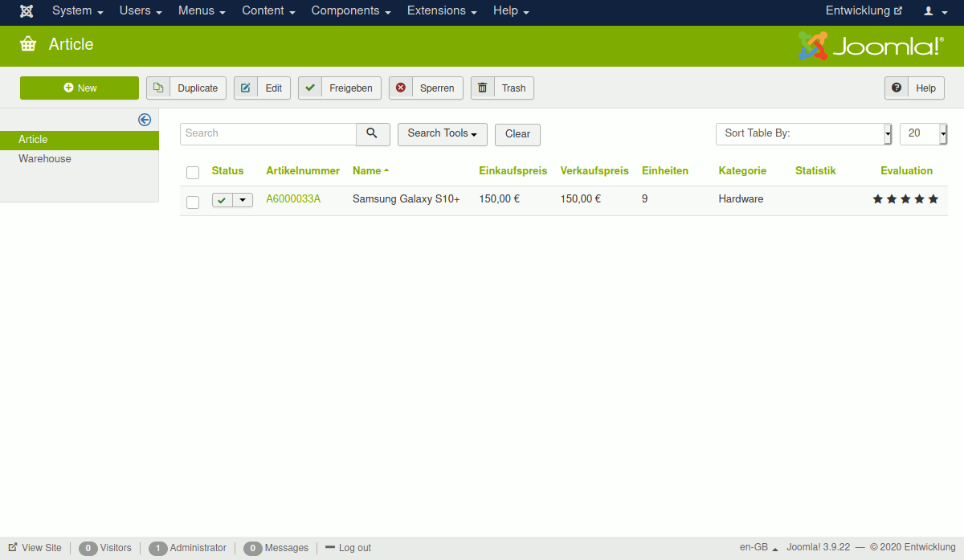Click the Clear button
The height and width of the screenshot is (560, 964).
(x=517, y=134)
